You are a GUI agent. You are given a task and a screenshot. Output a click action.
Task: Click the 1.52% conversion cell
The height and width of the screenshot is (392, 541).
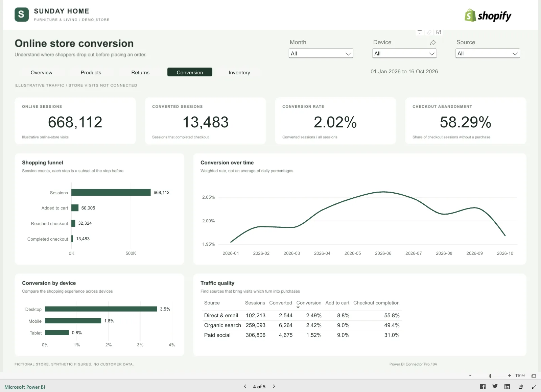[x=314, y=335]
